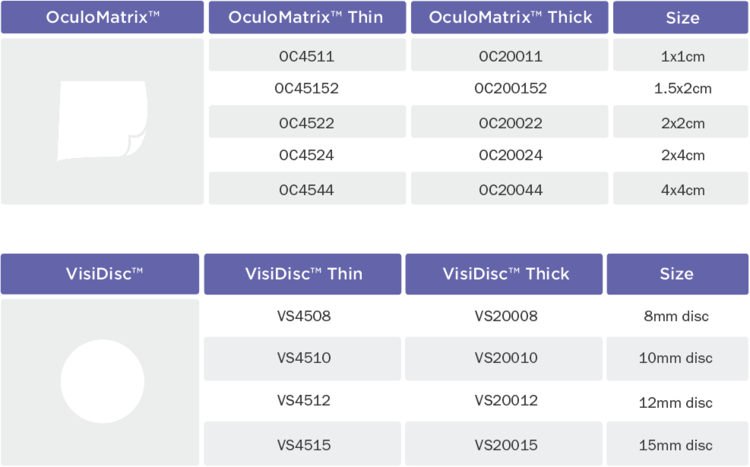Click the Size header in the VisiDisc table
Screen dimensions: 750x467
677,274
